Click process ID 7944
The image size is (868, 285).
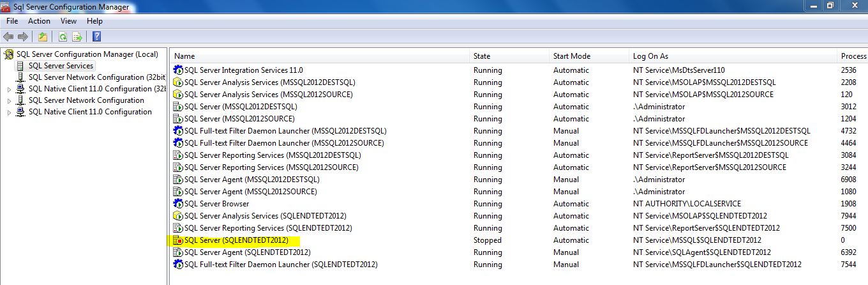click(x=848, y=216)
